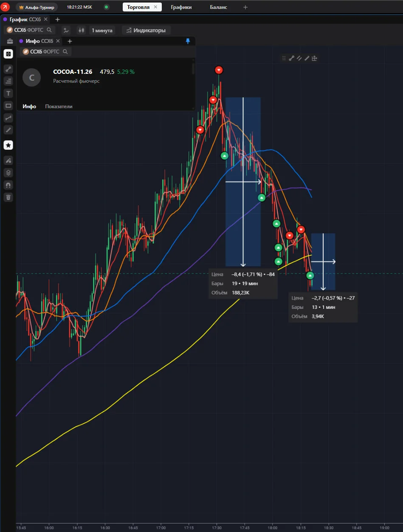Open Индикаторы indicators menu
403x532 pixels.
click(147, 30)
